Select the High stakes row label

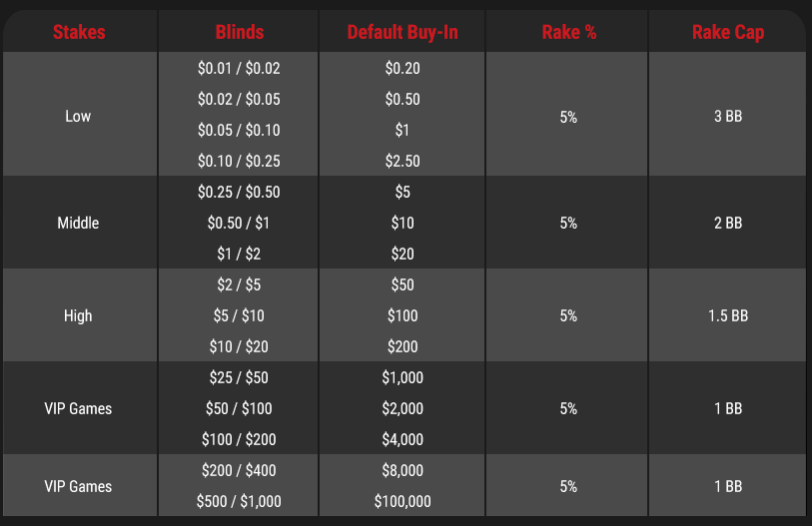pyautogui.click(x=78, y=315)
